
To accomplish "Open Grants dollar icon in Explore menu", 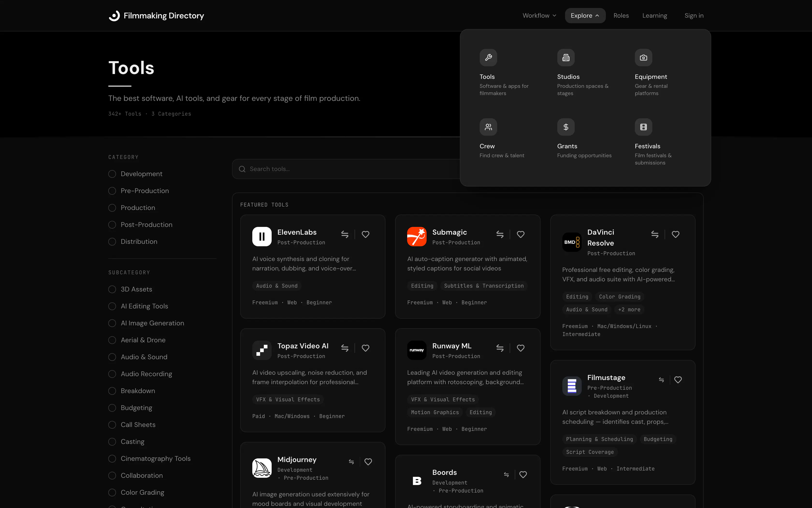I will pos(566,127).
